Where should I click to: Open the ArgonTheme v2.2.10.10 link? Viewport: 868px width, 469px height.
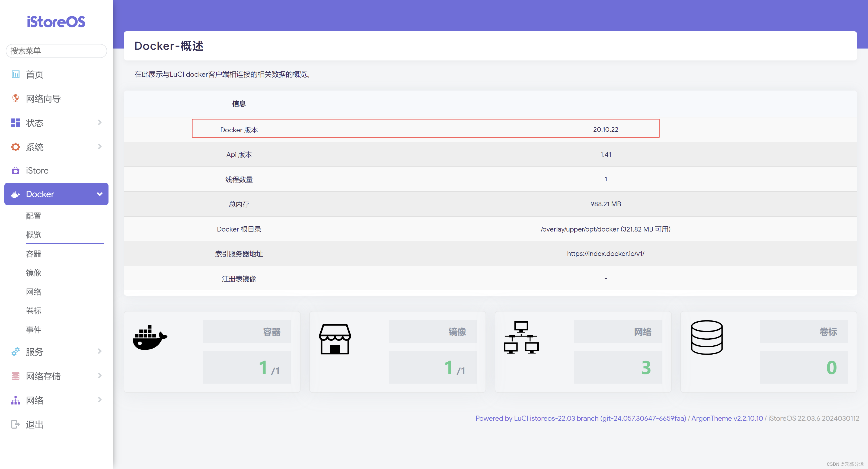coord(727,418)
